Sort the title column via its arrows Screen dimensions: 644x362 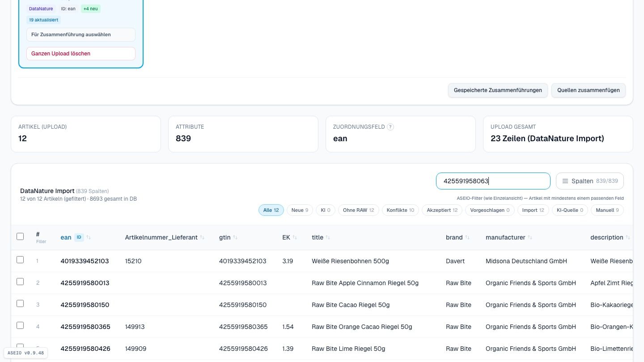[328, 237]
